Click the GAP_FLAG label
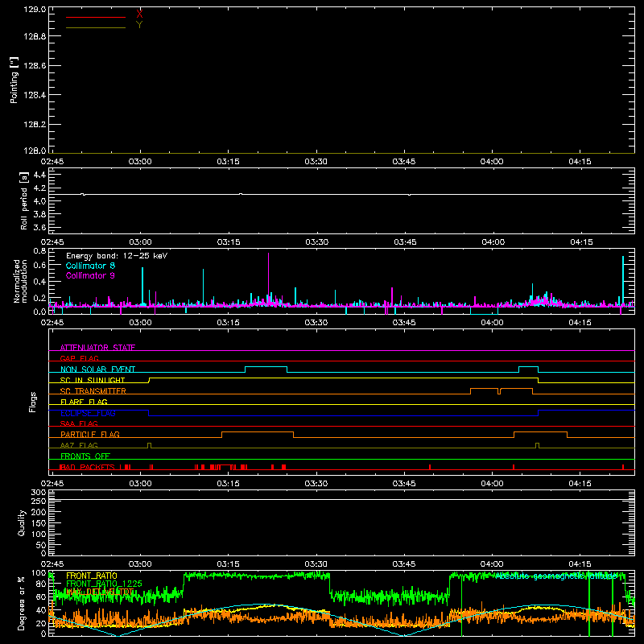 coord(79,358)
